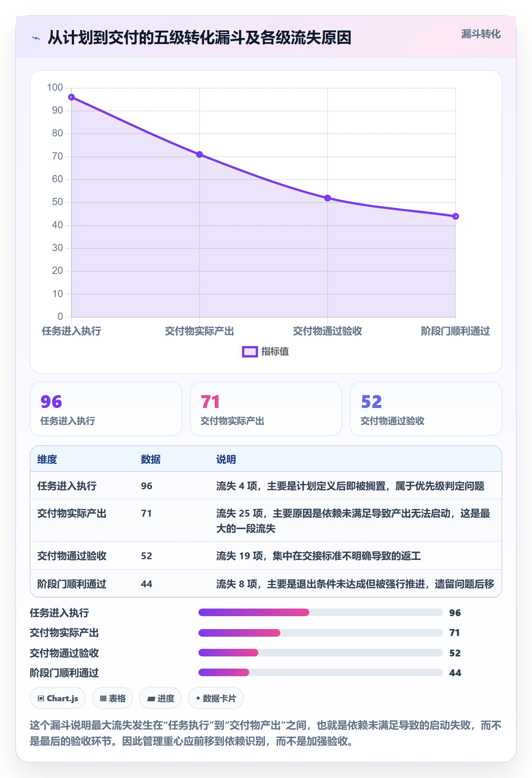Click the 数据卡片 tag chip

(x=216, y=698)
